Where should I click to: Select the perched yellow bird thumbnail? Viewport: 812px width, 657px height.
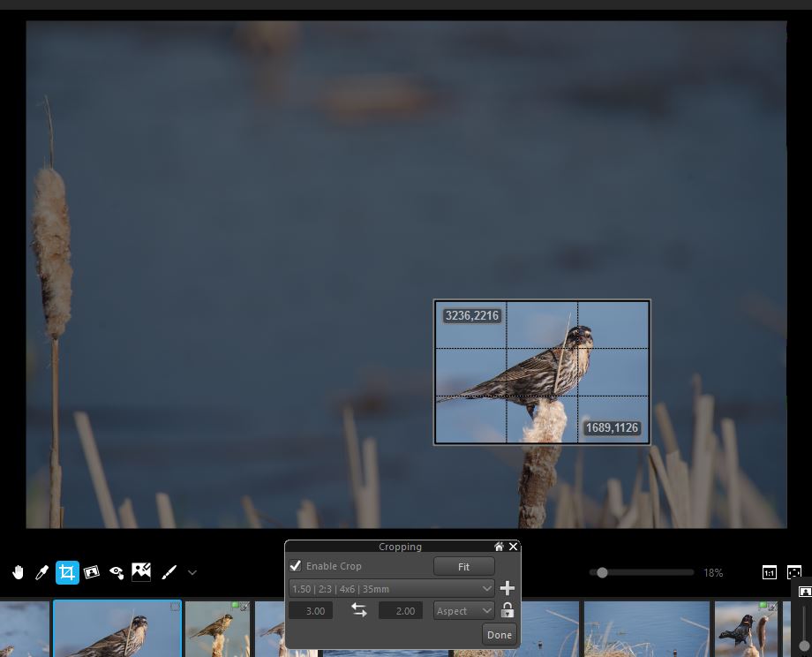(x=217, y=629)
